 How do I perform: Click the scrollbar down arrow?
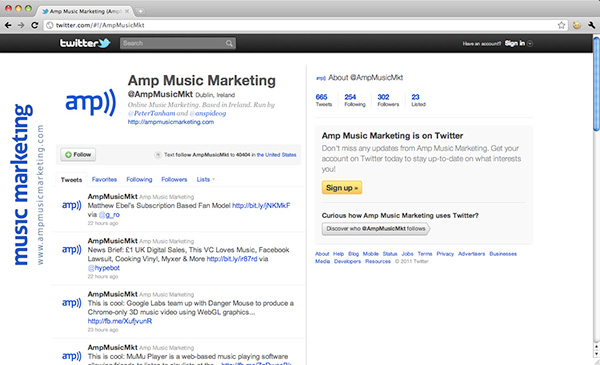(596, 354)
